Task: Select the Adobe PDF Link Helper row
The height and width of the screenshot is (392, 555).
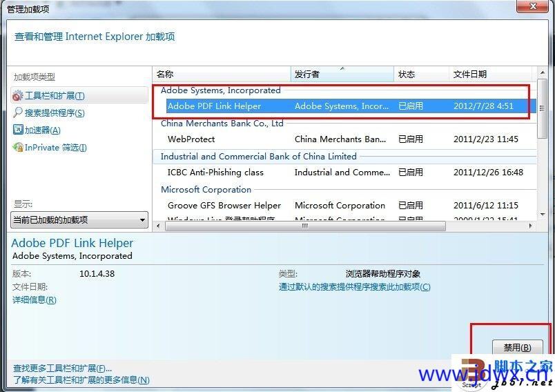Action: point(351,106)
